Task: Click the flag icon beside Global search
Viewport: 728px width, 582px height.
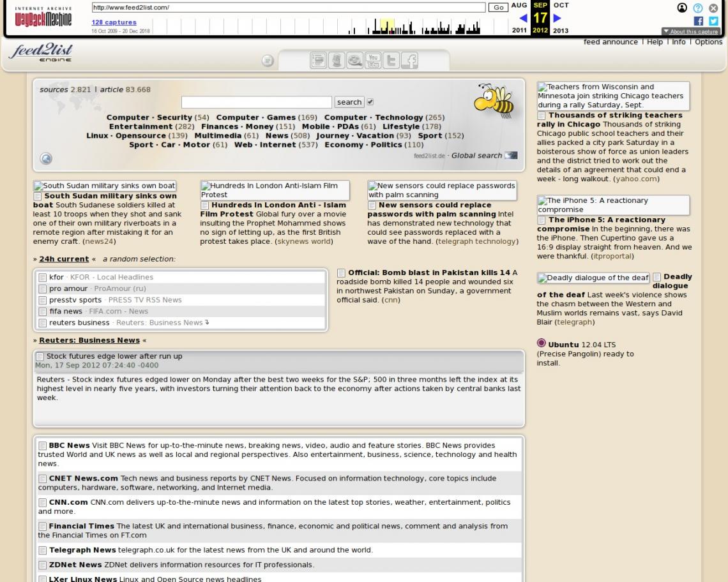Action: point(511,156)
